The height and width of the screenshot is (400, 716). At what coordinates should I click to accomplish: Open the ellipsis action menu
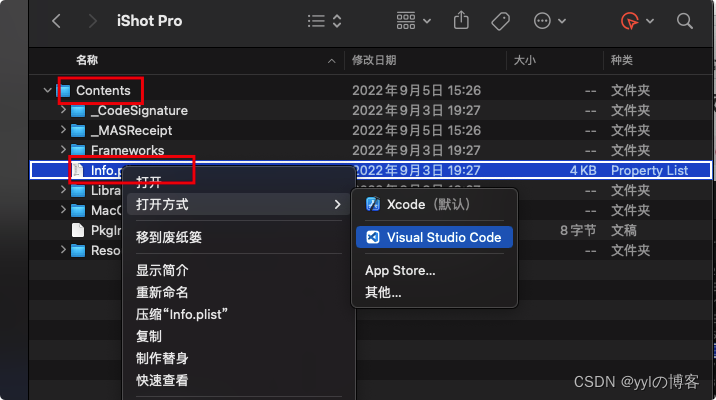tap(549, 21)
